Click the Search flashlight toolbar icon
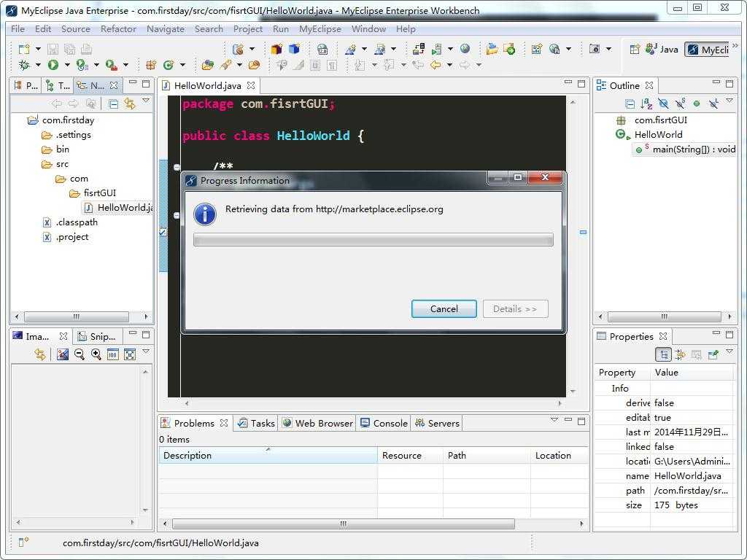747x560 pixels. pyautogui.click(x=226, y=65)
